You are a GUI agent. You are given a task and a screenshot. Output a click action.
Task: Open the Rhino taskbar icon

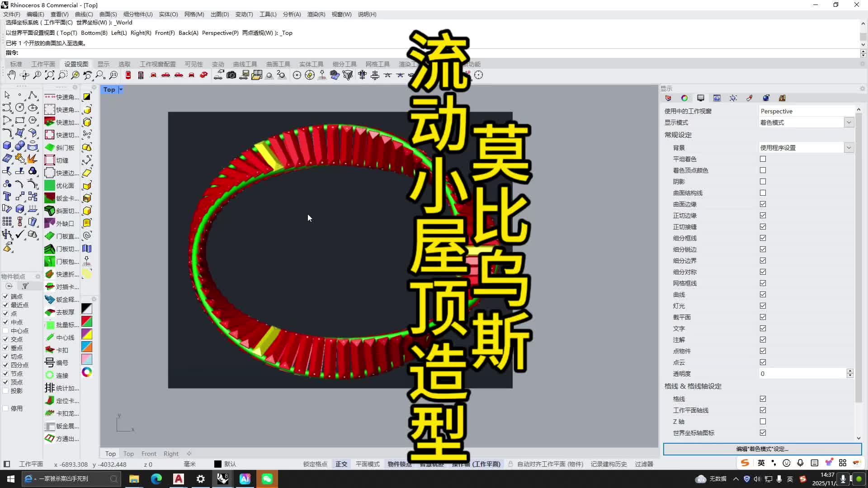[222, 479]
